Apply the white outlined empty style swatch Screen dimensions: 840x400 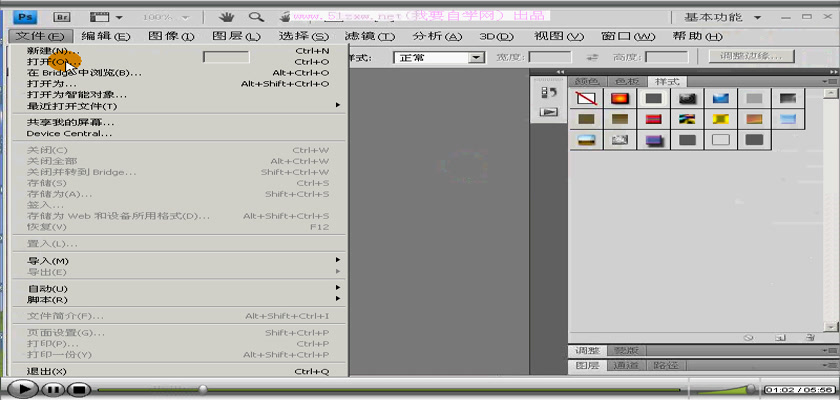tap(721, 140)
